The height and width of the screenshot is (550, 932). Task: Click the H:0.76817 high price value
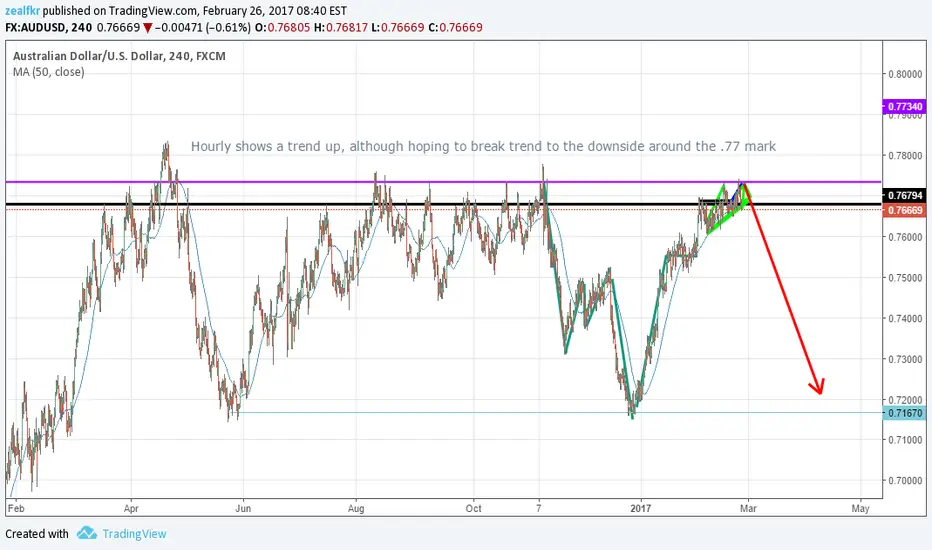pos(341,27)
